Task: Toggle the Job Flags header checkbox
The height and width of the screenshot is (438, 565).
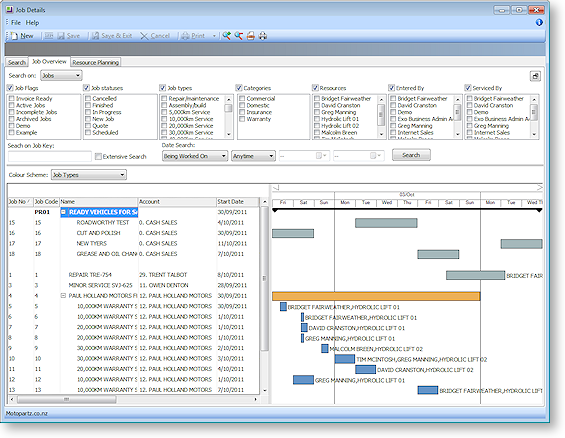Action: pyautogui.click(x=10, y=88)
